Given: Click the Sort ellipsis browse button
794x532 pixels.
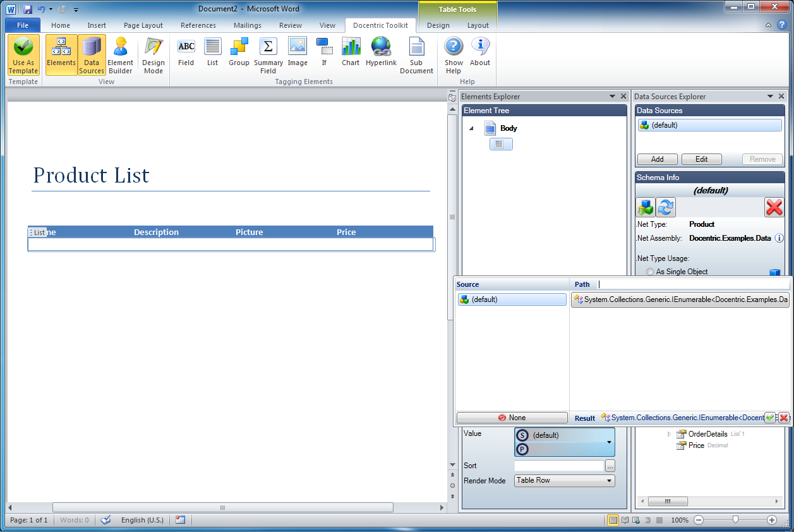Looking at the screenshot, I should click(610, 466).
